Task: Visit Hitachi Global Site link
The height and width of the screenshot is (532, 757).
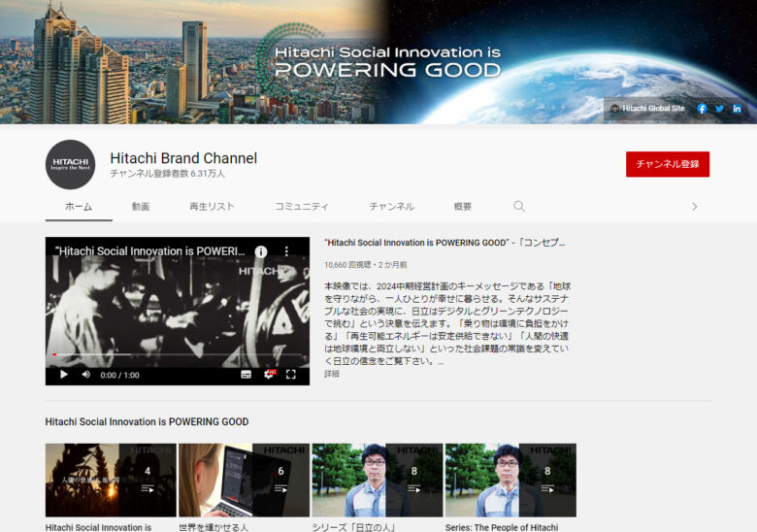Action: coord(648,109)
